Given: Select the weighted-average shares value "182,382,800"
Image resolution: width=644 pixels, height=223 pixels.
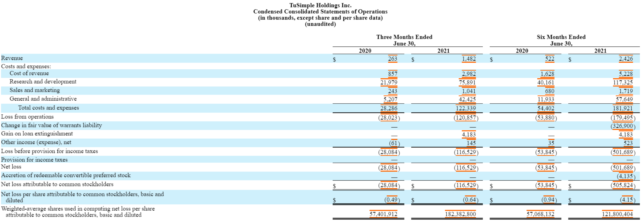Looking at the screenshot, I should pos(460,214).
